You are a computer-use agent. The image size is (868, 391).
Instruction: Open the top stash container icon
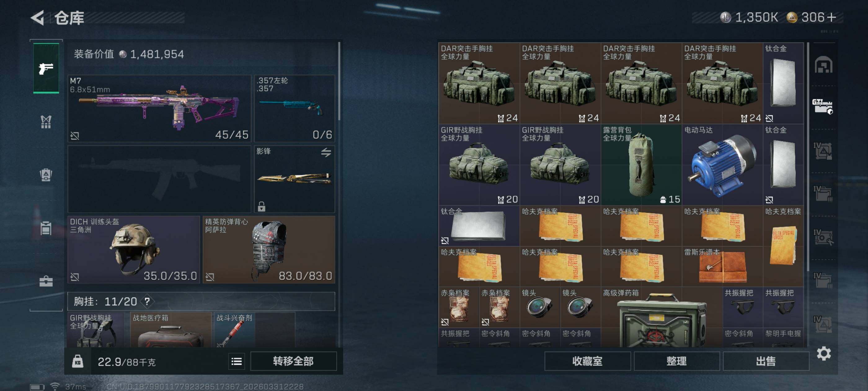[x=823, y=65]
